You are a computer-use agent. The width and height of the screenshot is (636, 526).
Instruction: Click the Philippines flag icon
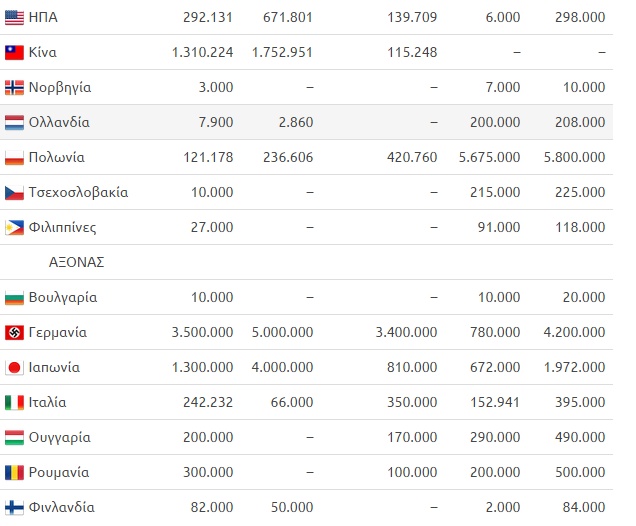[x=14, y=227]
